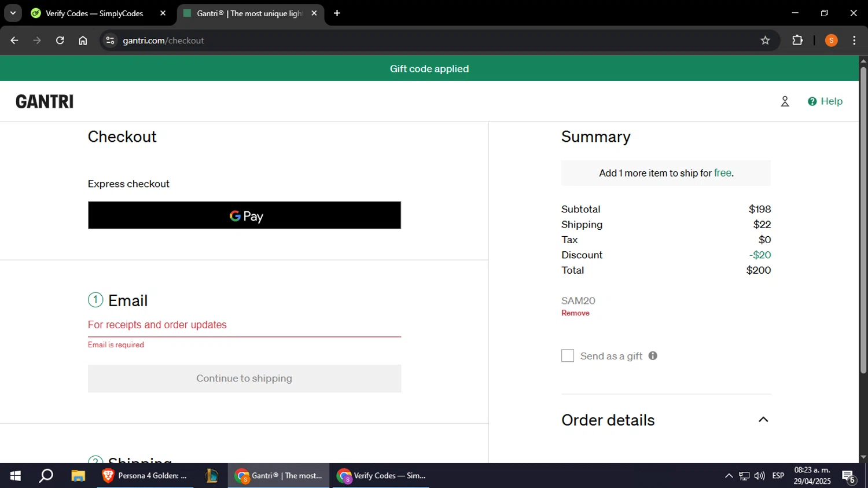
Task: Open the account profile icon
Action: pyautogui.click(x=785, y=101)
